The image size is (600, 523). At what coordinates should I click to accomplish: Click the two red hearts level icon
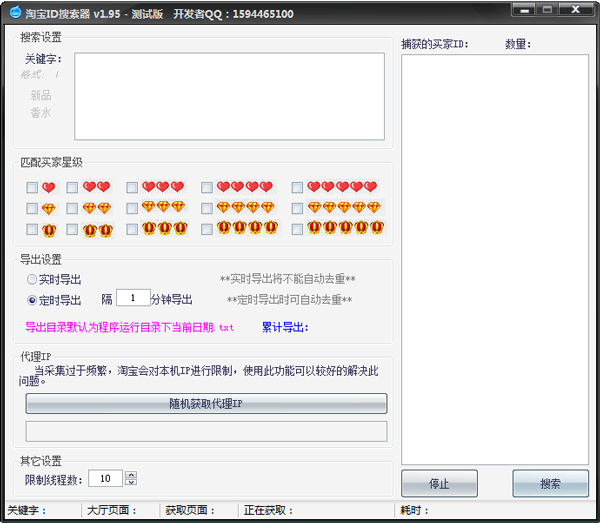pyautogui.click(x=96, y=187)
